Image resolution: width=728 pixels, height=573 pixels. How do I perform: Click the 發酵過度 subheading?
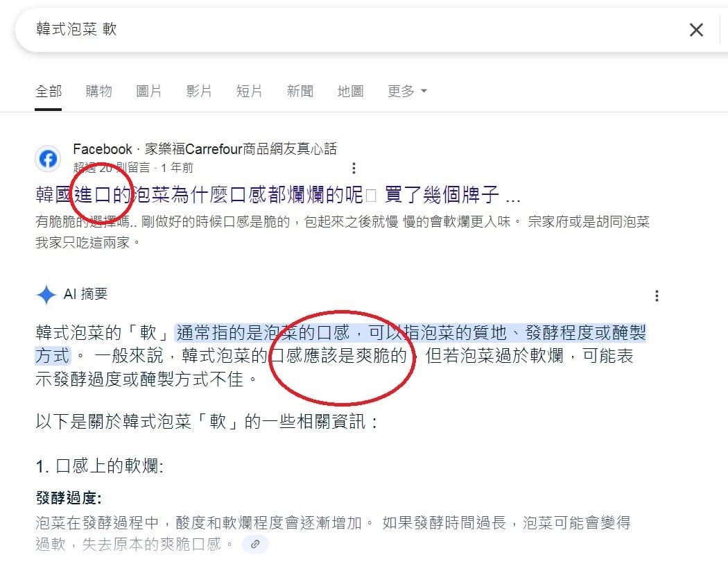(x=68, y=497)
